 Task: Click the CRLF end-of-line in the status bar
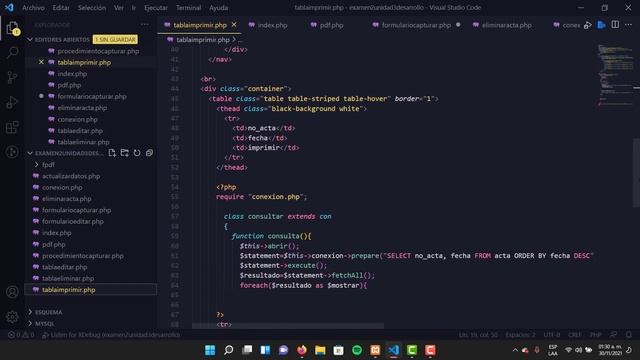575,335
